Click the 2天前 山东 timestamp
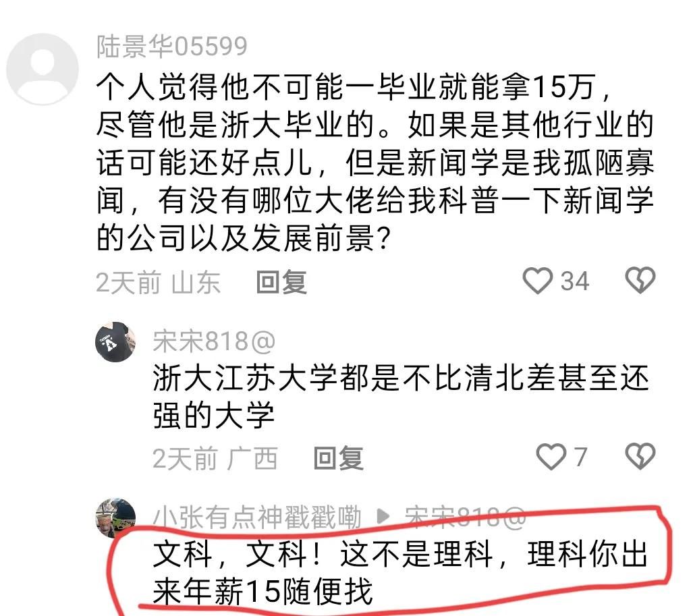This screenshot has height=616, width=691. pos(158,283)
